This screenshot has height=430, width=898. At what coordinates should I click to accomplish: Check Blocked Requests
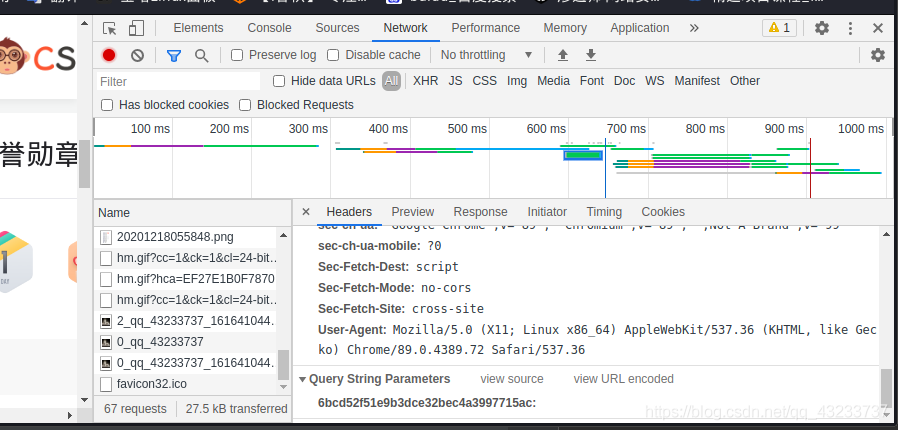245,105
